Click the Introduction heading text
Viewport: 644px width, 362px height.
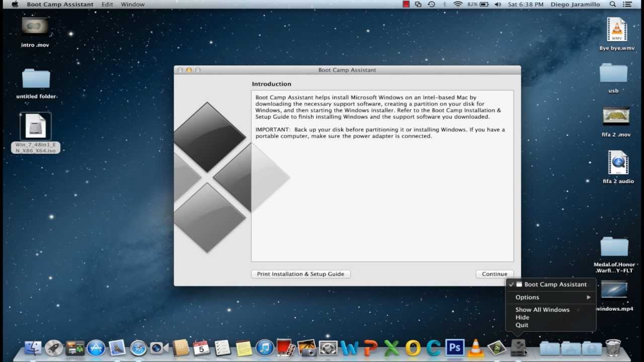(272, 84)
